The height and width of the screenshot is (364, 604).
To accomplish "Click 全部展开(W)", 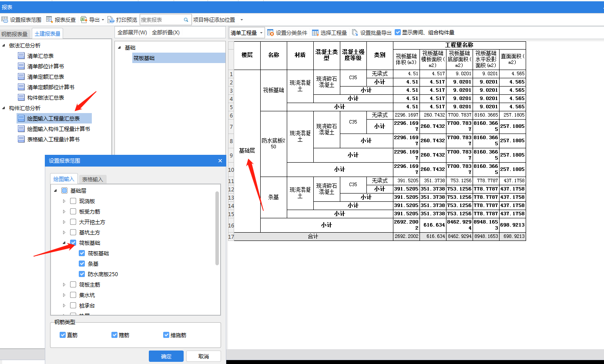I will [x=132, y=33].
